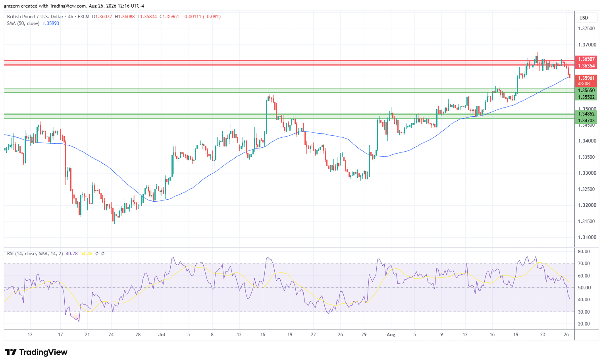Select the red 1.36354 price label
The width and height of the screenshot is (603, 364).
[x=586, y=66]
